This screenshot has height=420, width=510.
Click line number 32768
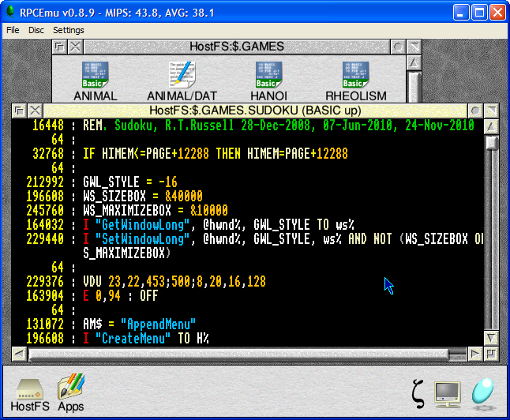48,154
